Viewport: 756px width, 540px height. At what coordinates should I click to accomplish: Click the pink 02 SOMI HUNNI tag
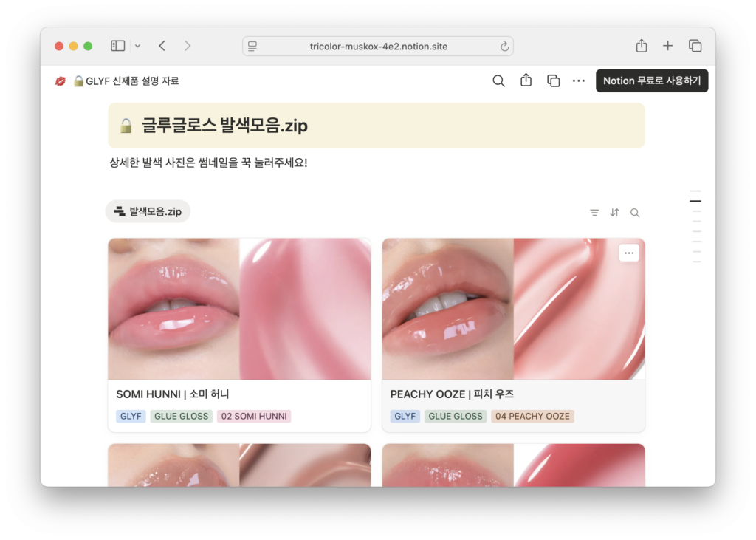[x=253, y=416]
